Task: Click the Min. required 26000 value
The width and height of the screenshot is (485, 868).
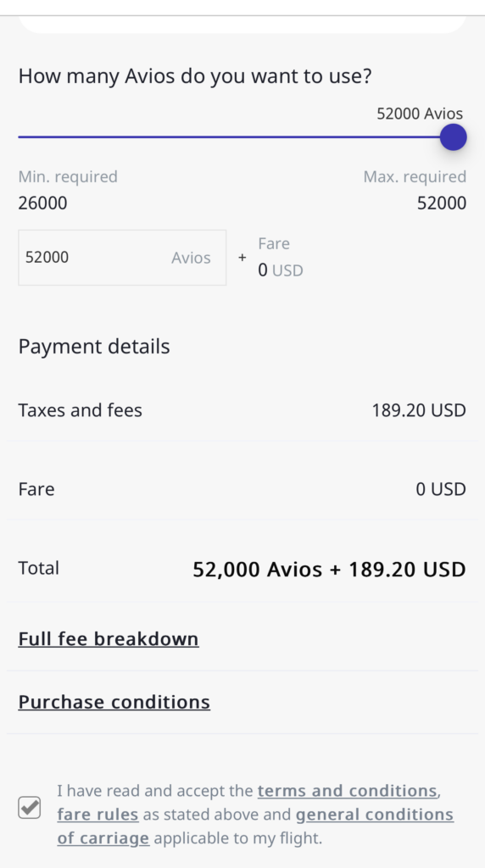Action: pyautogui.click(x=42, y=203)
